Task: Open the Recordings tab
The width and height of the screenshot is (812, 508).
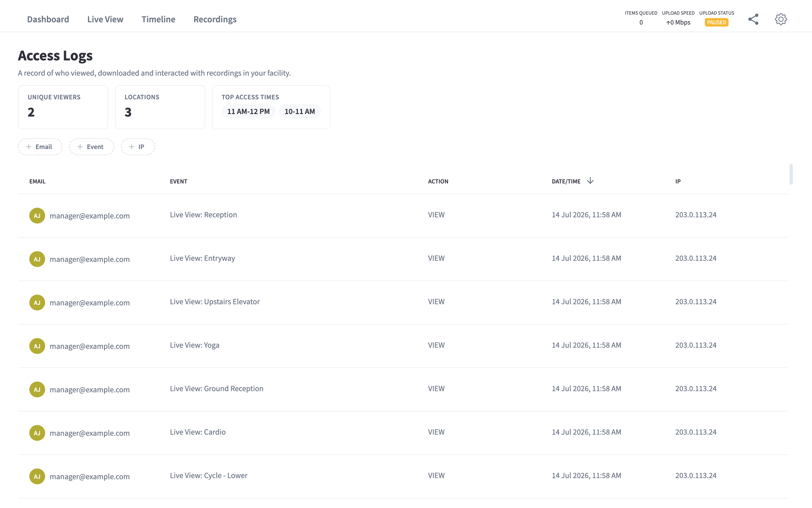Action: tap(215, 19)
